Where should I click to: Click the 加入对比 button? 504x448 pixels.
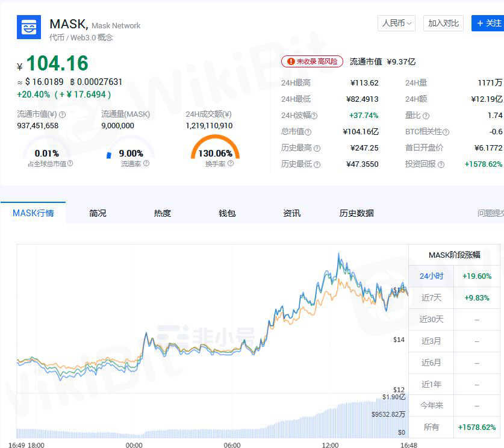click(x=443, y=23)
